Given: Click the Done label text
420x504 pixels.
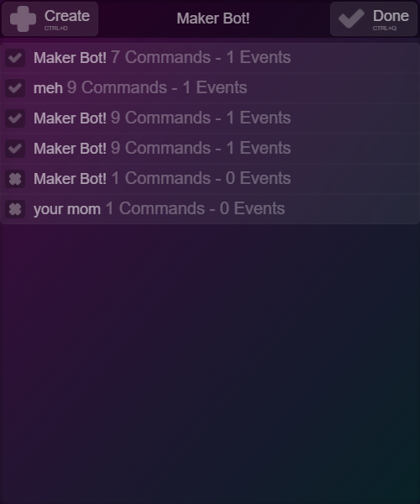Looking at the screenshot, I should 391,16.
